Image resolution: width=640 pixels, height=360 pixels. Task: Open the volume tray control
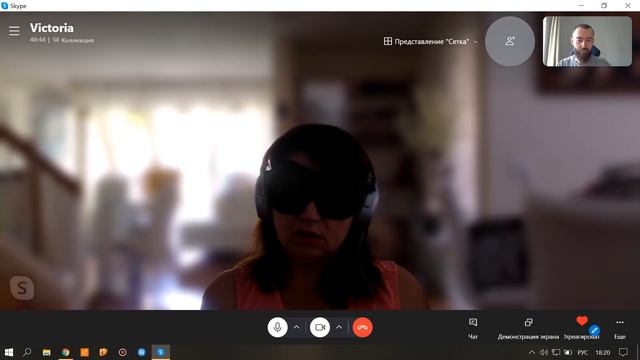[544, 352]
